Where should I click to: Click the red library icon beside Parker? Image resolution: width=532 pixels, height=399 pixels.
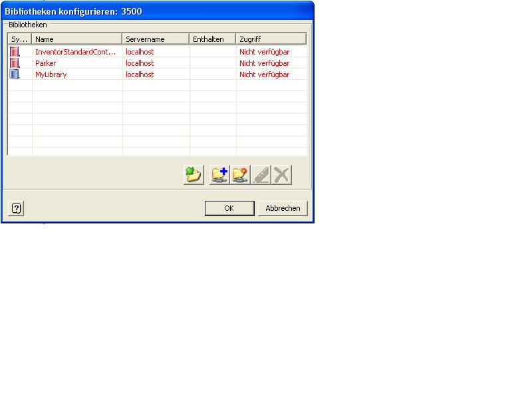(15, 63)
